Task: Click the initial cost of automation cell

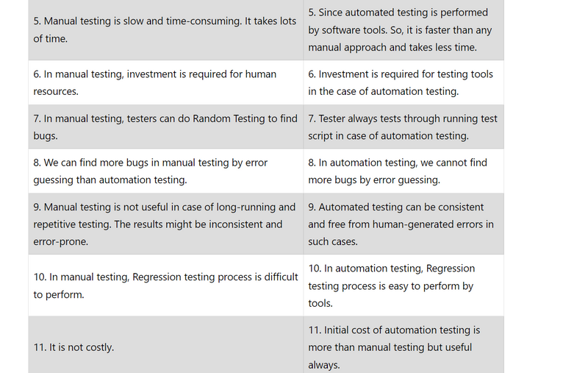Action: click(403, 347)
